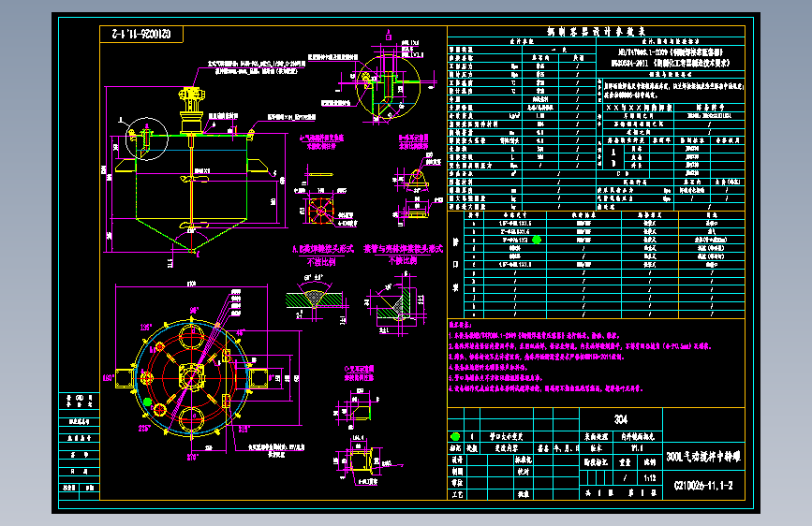The image size is (812, 526).
Task: Click the green revision marker on the plan view
Action: tap(147, 402)
